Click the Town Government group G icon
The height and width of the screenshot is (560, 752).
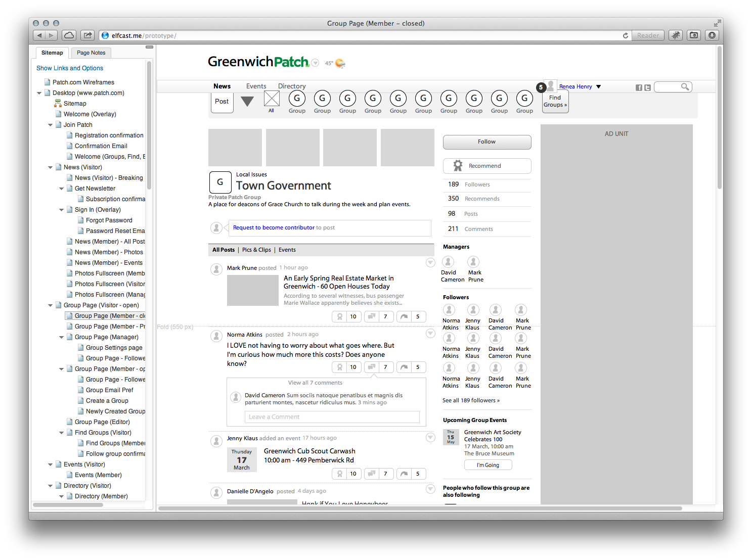pos(220,182)
